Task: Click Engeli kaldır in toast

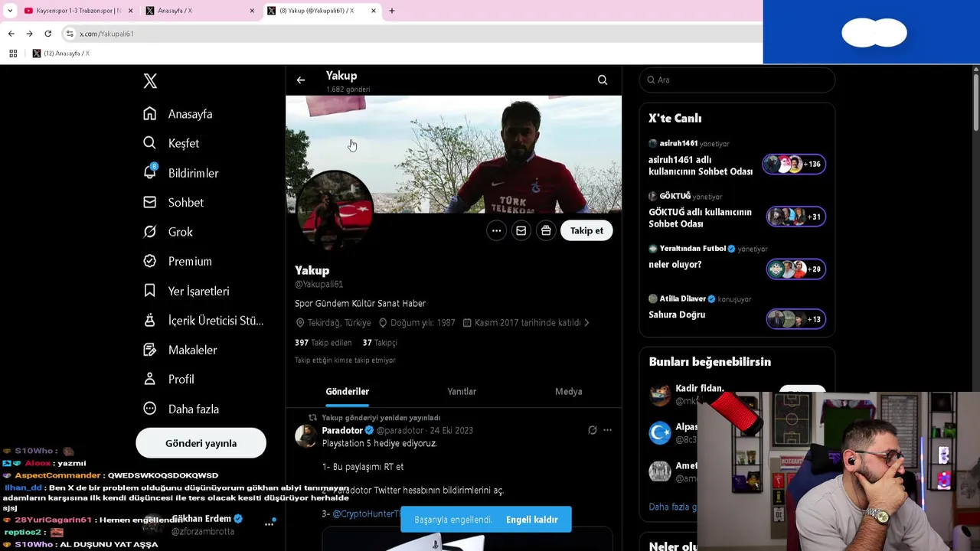Action: click(531, 520)
